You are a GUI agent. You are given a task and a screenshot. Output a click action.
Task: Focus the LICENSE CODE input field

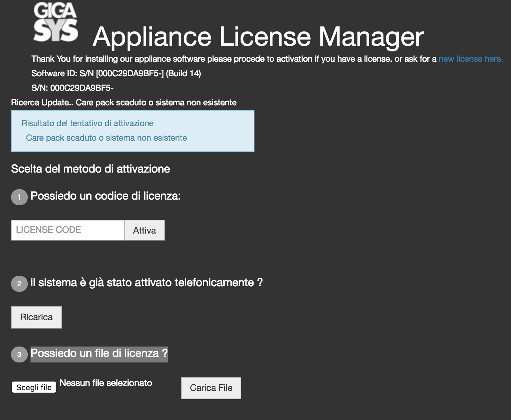point(68,230)
